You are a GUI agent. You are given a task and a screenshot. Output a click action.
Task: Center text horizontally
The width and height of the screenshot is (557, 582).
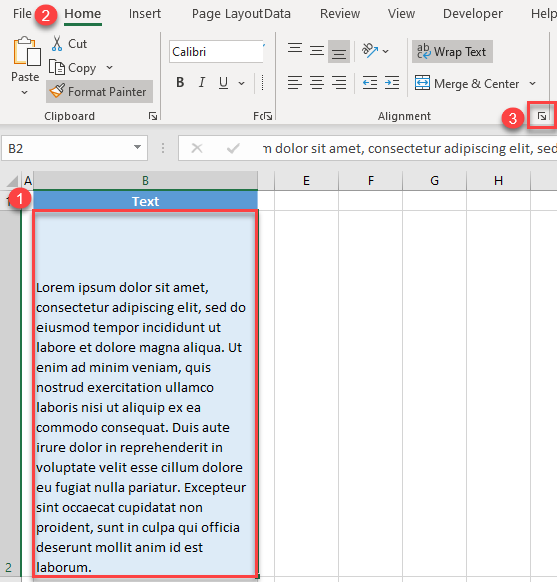tap(317, 82)
